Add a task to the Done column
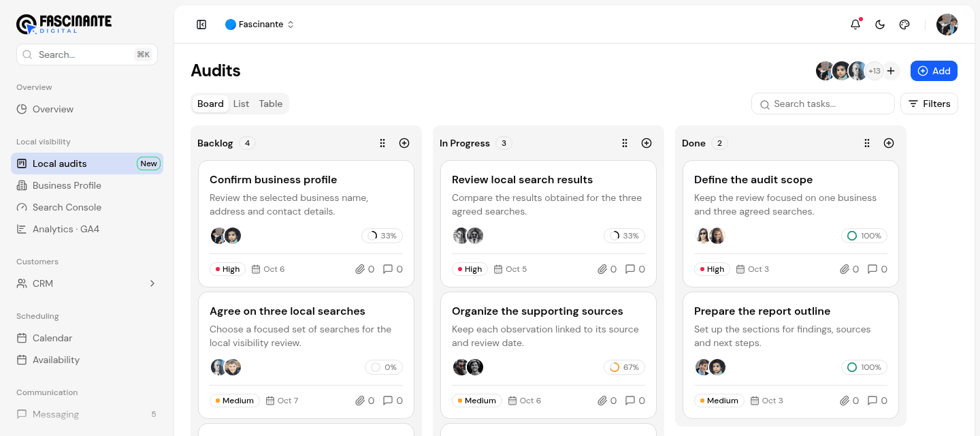The height and width of the screenshot is (436, 980). point(889,143)
